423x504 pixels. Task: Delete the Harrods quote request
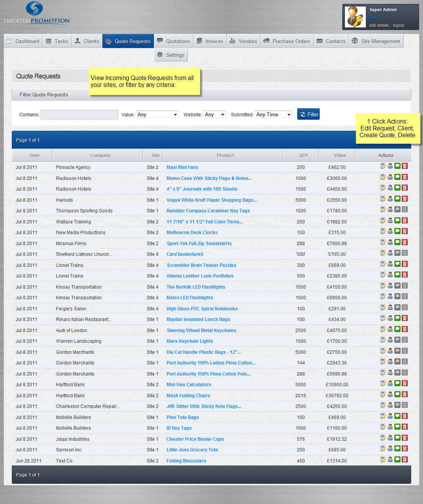[x=405, y=199]
